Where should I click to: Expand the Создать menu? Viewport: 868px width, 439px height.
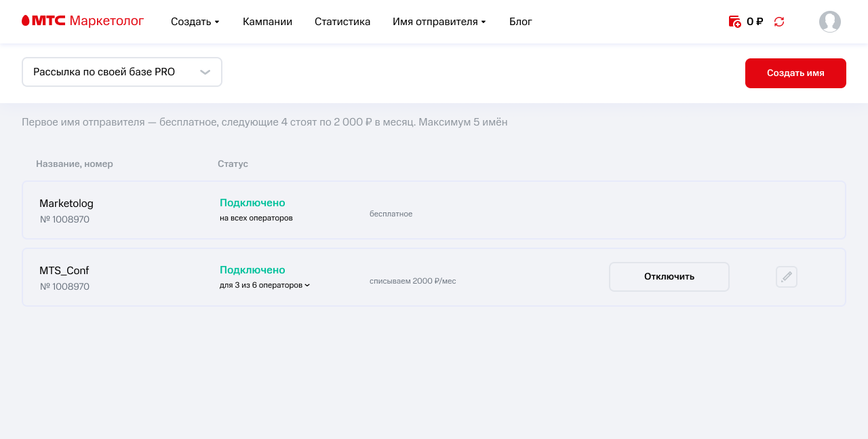tap(195, 22)
